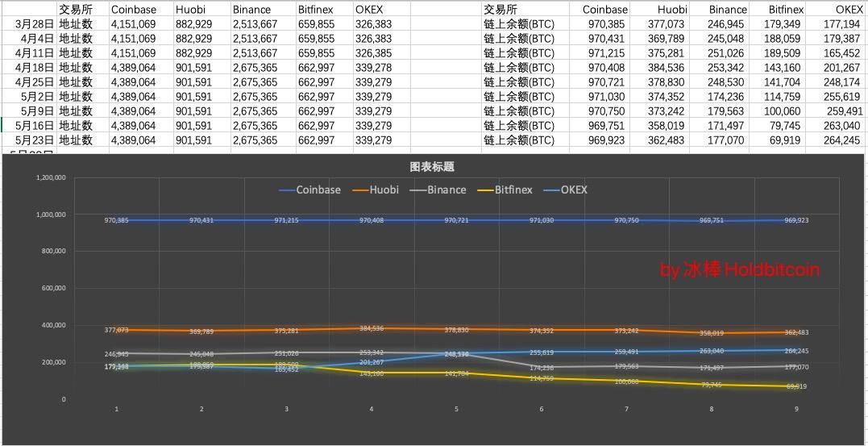This screenshot has height=446, width=868.
Task: Click the 1,200,000 chart axis label
Action: pyautogui.click(x=51, y=178)
